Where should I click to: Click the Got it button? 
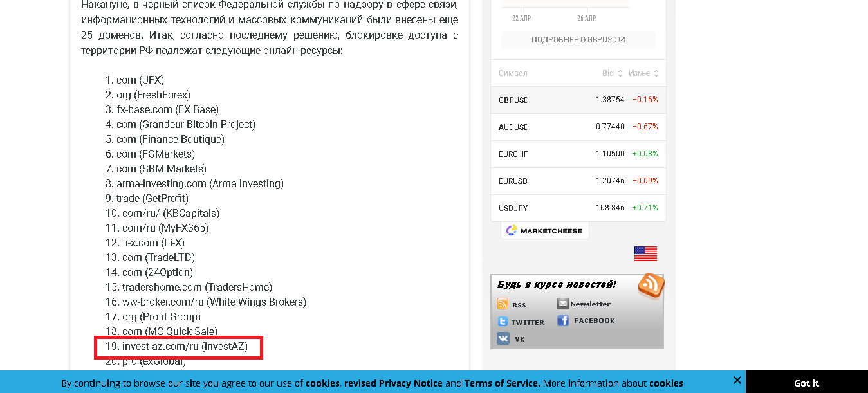[806, 383]
